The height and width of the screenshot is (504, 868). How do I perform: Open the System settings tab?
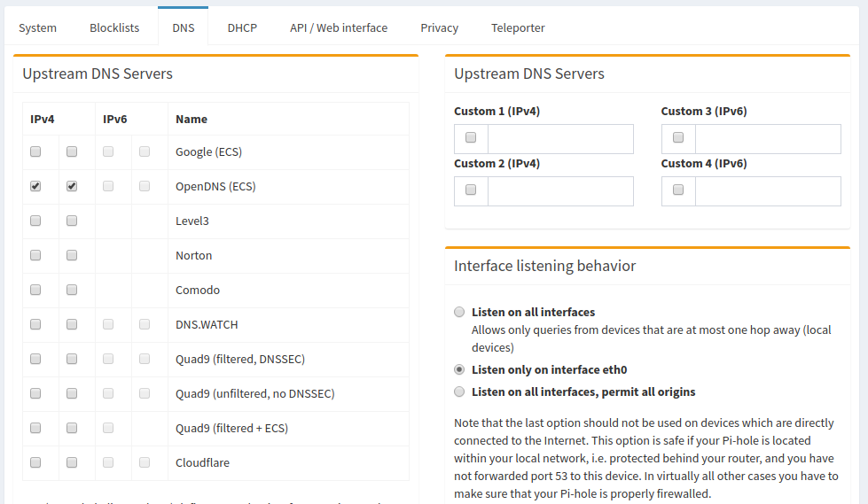point(37,27)
